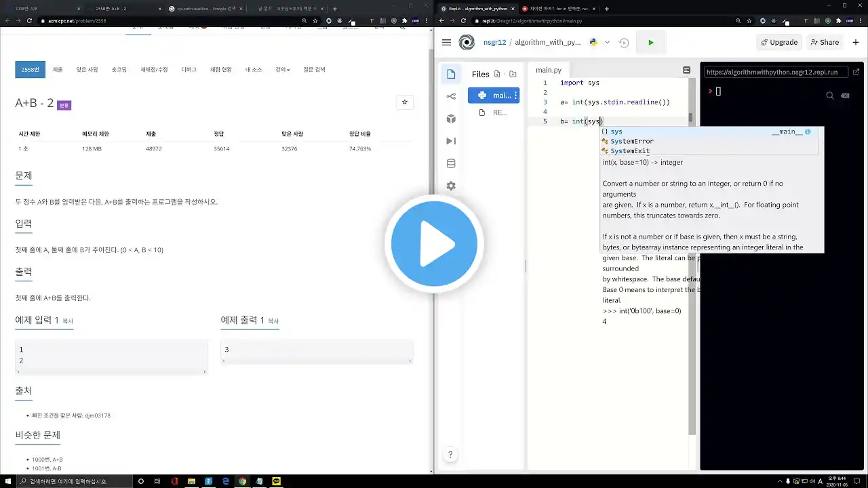Open the Settings gear in the Repl.it sidebar
This screenshot has height=488, width=868.
coord(451,186)
